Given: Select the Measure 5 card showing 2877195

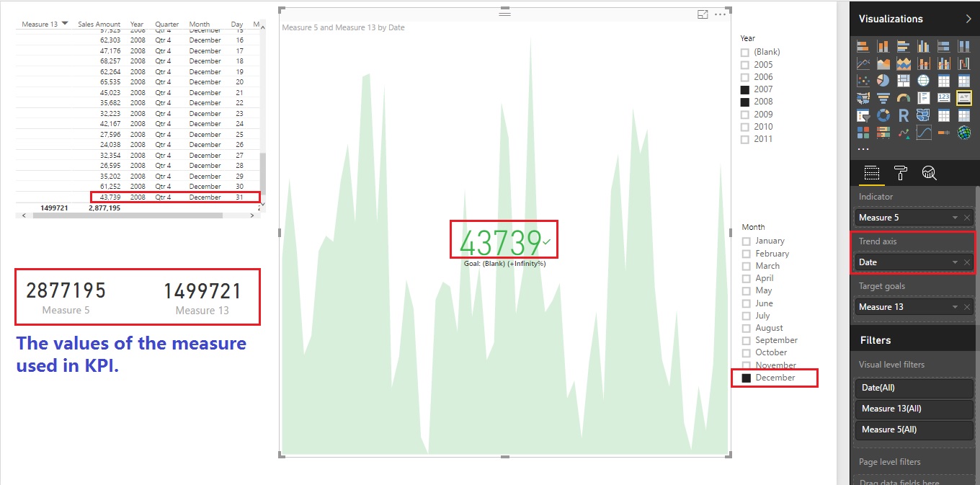Looking at the screenshot, I should pyautogui.click(x=66, y=297).
